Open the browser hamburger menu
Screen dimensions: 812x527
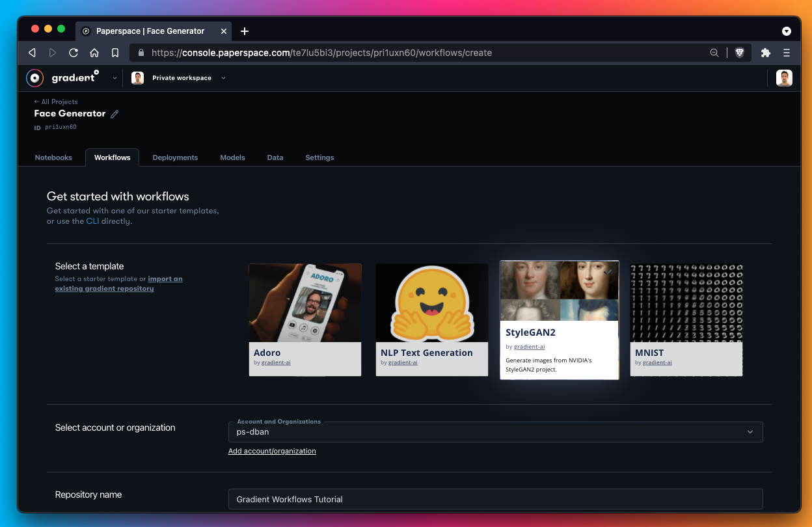click(x=787, y=53)
